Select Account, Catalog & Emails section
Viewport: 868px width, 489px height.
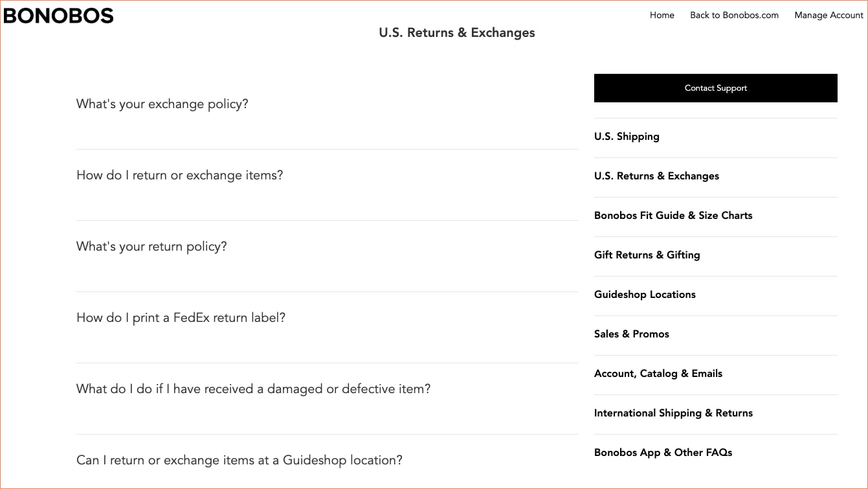658,373
